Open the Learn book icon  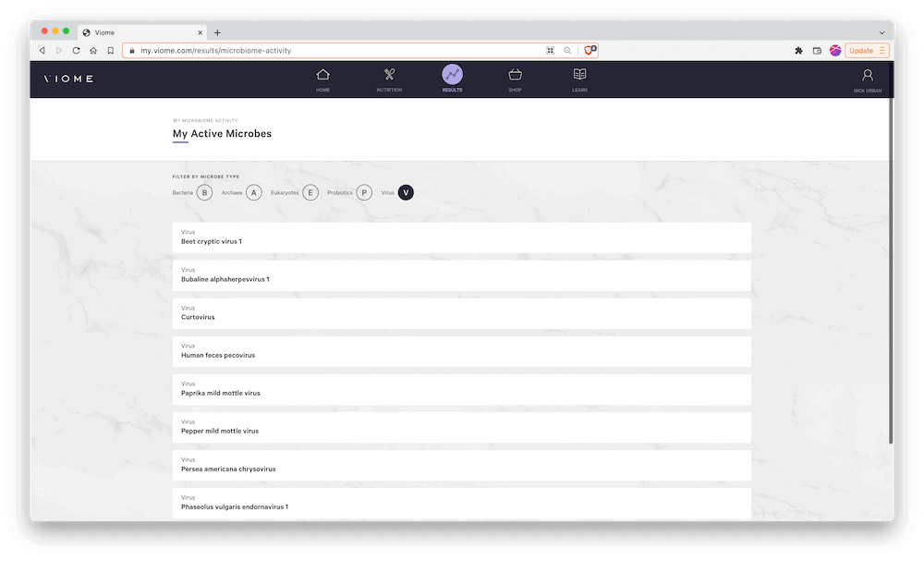[579, 76]
